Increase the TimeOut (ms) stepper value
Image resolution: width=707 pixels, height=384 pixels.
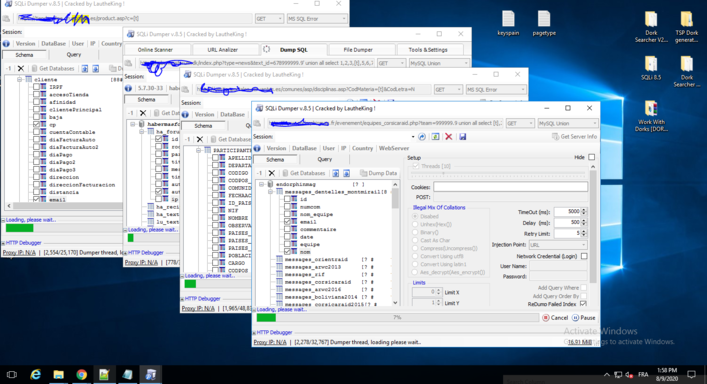pyautogui.click(x=584, y=210)
